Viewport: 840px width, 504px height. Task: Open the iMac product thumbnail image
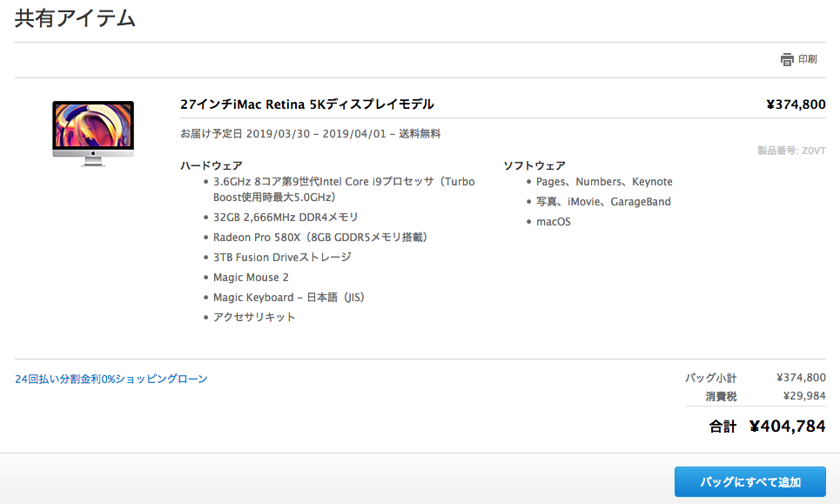click(93, 132)
